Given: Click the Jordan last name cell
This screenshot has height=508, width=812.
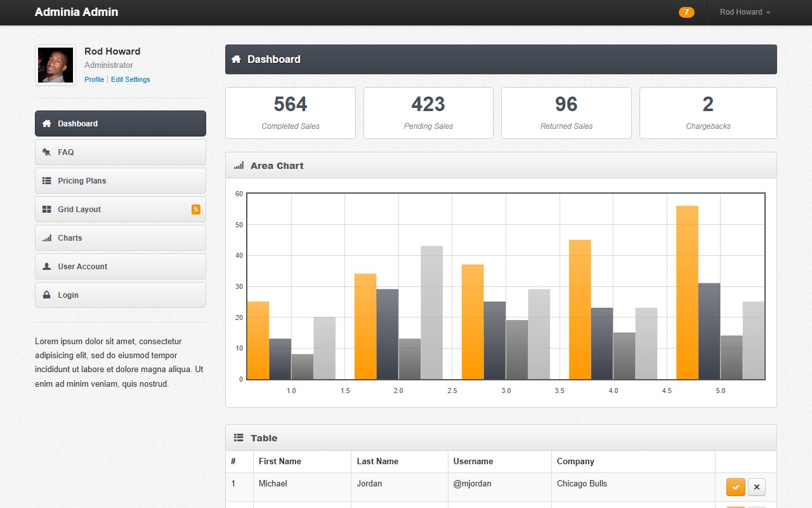Looking at the screenshot, I should [x=400, y=487].
